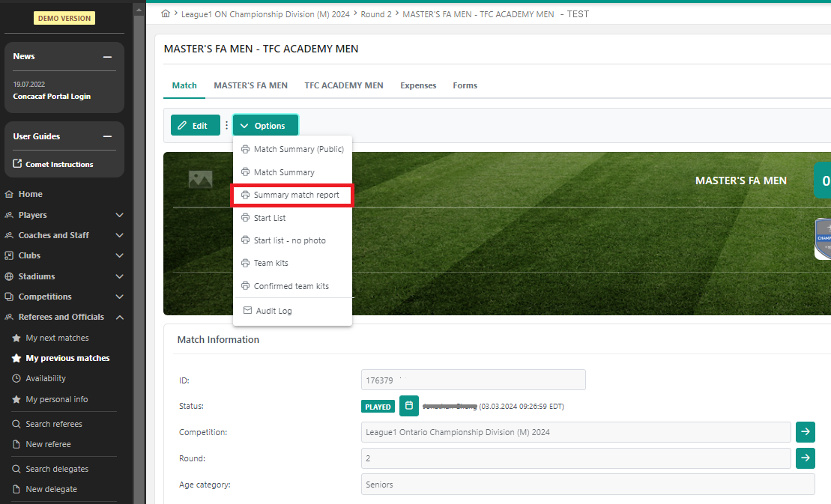Click the calendar icon beside PLAYED status
This screenshot has height=504, width=831.
(x=408, y=406)
